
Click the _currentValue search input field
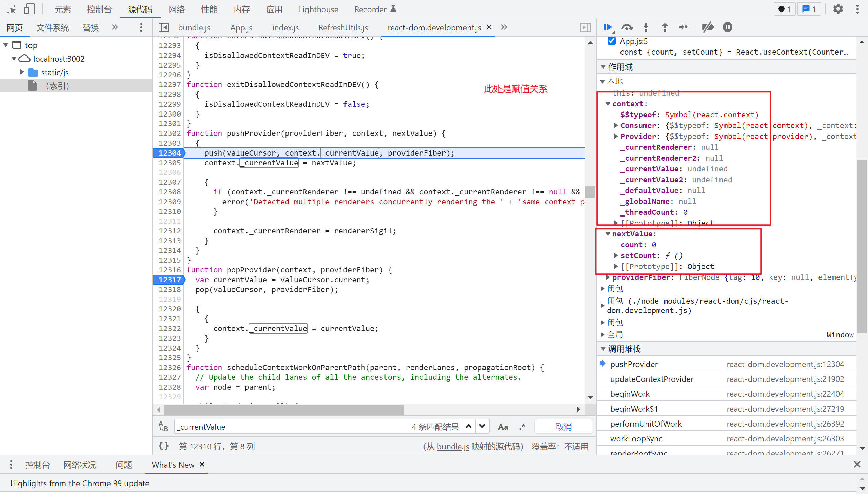click(x=292, y=427)
